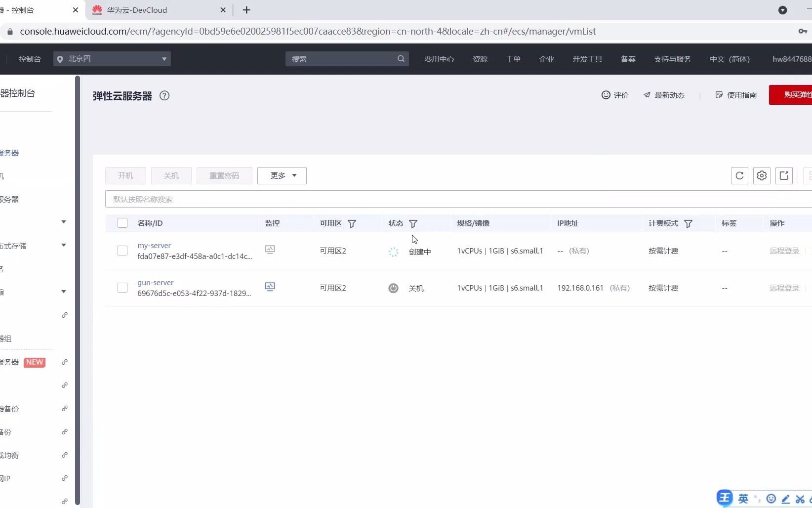Image resolution: width=812 pixels, height=508 pixels.
Task: Open my-server instance link
Action: pos(154,245)
